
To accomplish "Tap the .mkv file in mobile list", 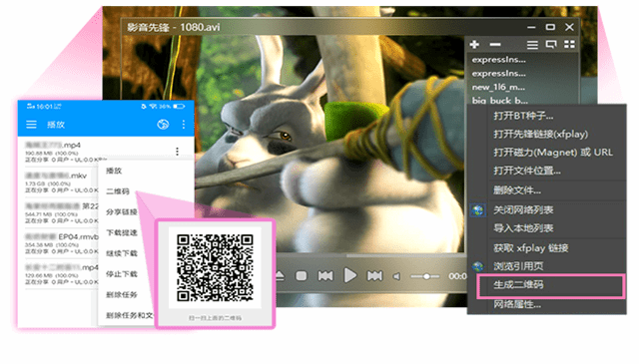I will pyautogui.click(x=62, y=182).
